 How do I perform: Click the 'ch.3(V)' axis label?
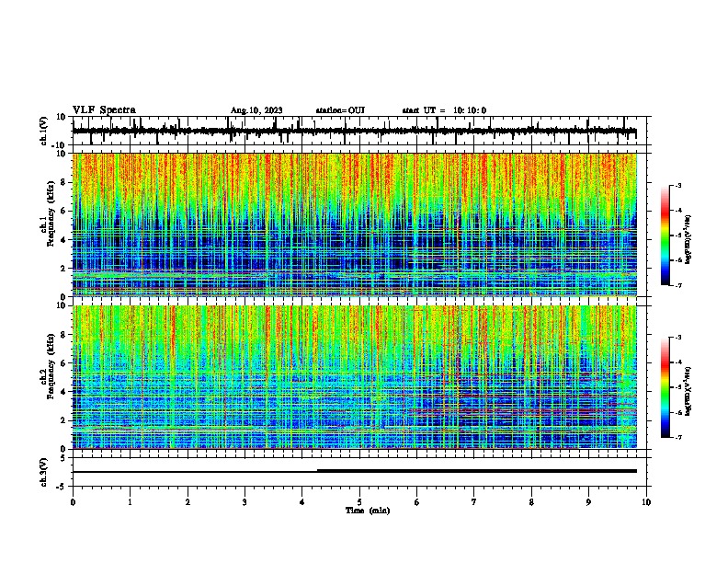tap(44, 472)
